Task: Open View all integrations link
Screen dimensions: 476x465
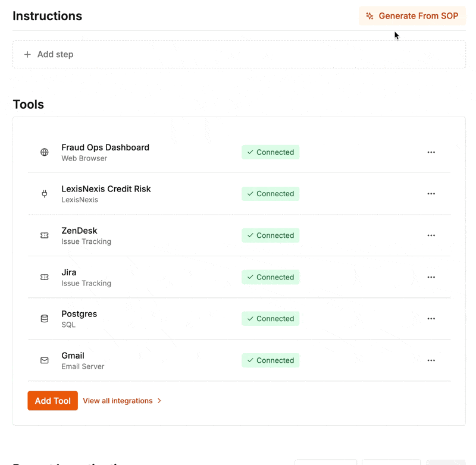Action: (122, 401)
